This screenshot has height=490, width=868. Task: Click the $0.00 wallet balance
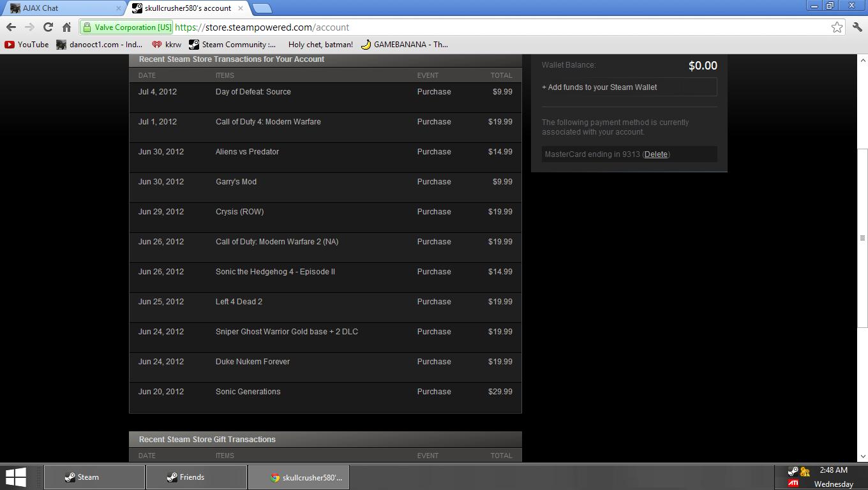tap(703, 66)
